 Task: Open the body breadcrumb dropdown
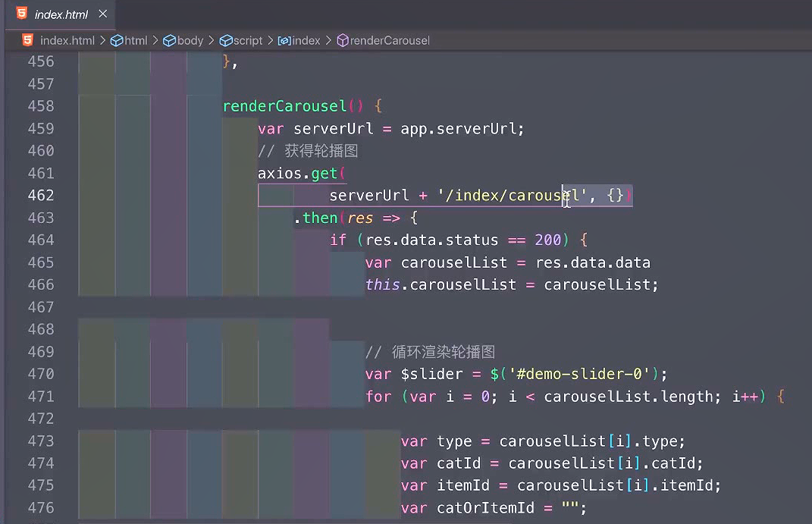coord(190,40)
